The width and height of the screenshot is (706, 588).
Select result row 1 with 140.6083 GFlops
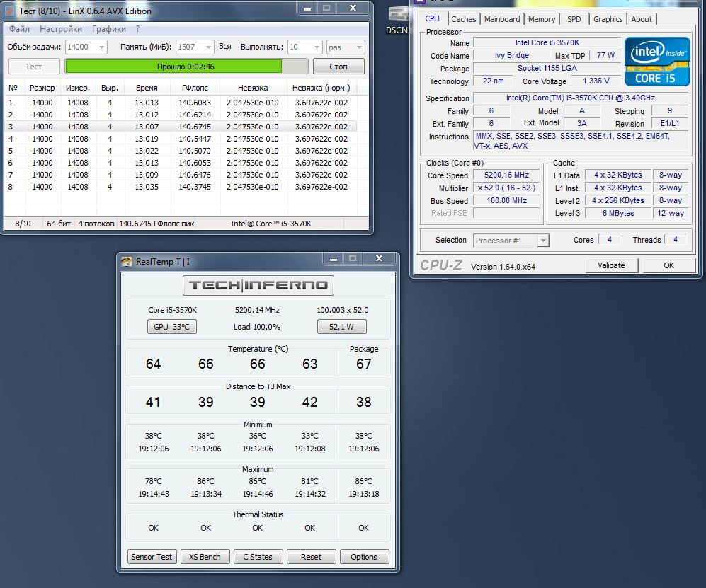[180, 103]
